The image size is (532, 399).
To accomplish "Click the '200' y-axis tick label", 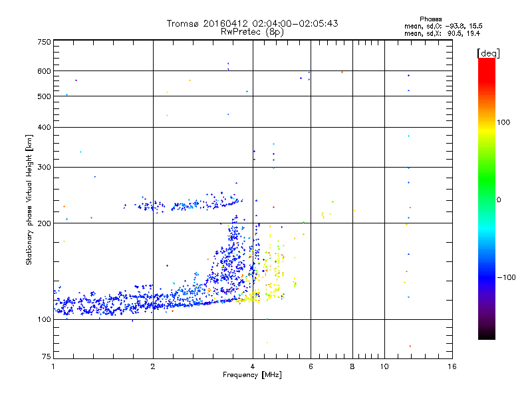I will [x=45, y=223].
